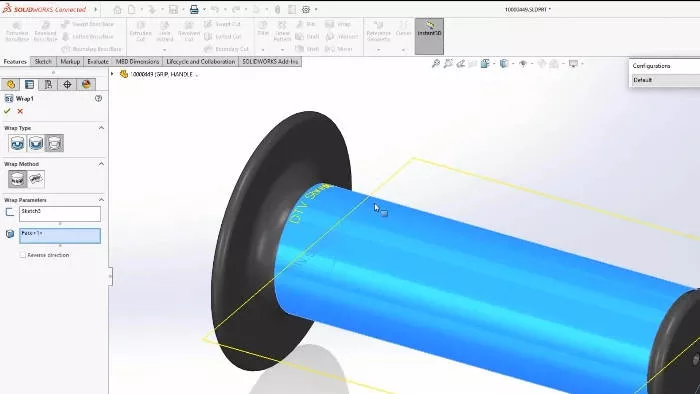Click the Reference Geometry tool
The height and width of the screenshot is (394, 700).
[379, 32]
